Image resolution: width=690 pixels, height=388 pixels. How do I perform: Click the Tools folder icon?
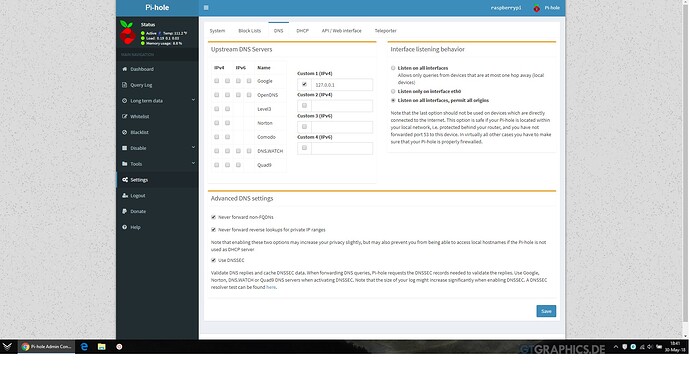[125, 164]
